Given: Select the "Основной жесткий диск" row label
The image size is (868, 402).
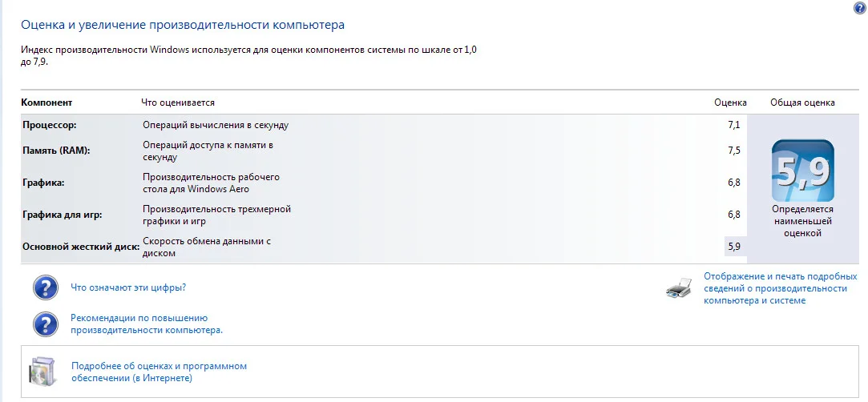Looking at the screenshot, I should (80, 247).
